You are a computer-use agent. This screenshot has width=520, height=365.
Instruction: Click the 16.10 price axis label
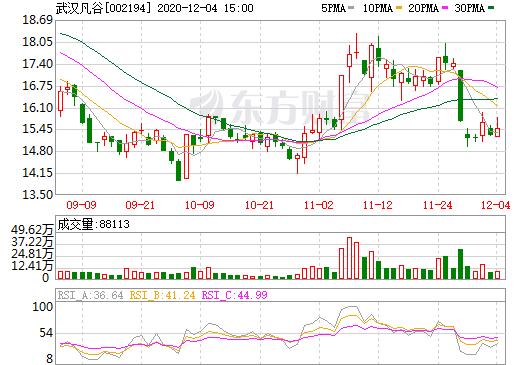click(x=37, y=108)
